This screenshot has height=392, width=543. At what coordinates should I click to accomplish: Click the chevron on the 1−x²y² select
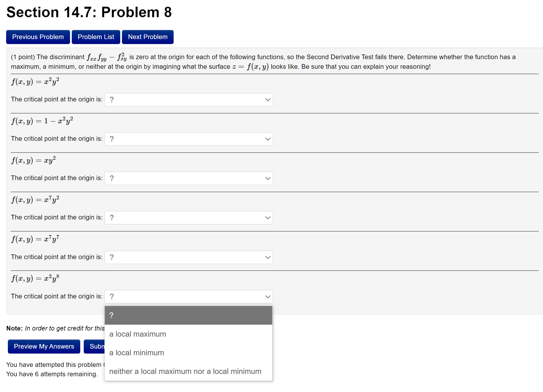[x=267, y=139]
